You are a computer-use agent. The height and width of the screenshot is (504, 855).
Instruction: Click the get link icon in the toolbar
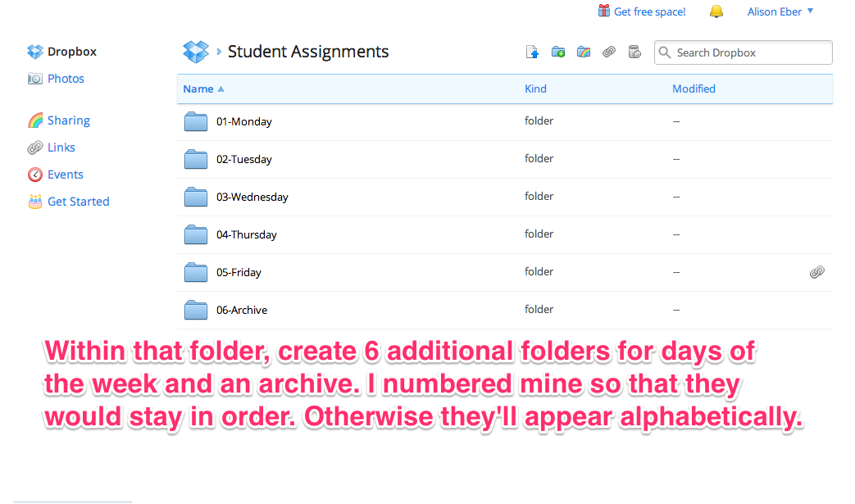point(609,52)
